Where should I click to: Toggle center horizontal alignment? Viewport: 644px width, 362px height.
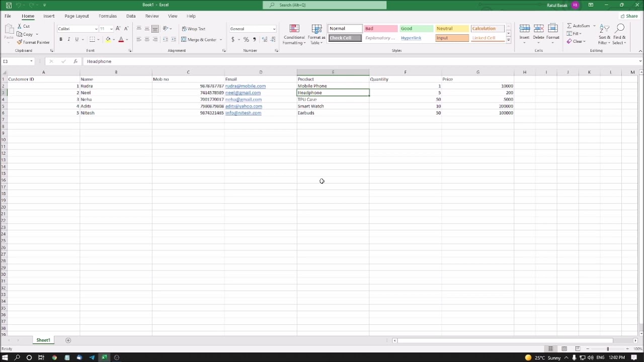(x=147, y=39)
